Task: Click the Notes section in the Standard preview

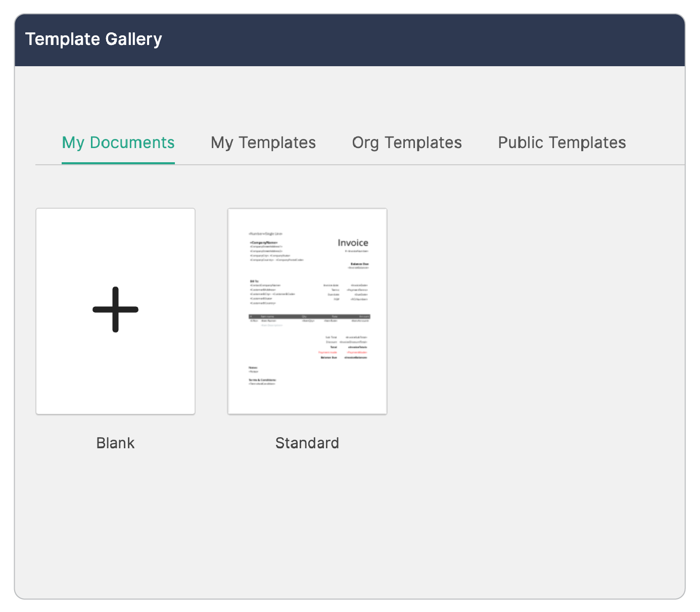Action: click(x=253, y=368)
